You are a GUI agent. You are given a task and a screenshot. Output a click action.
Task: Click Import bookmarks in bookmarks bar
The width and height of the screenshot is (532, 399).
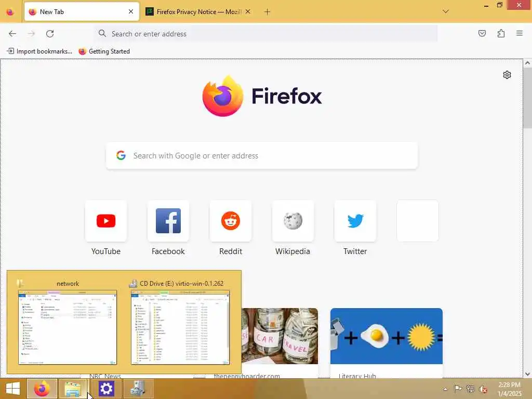[x=39, y=51]
